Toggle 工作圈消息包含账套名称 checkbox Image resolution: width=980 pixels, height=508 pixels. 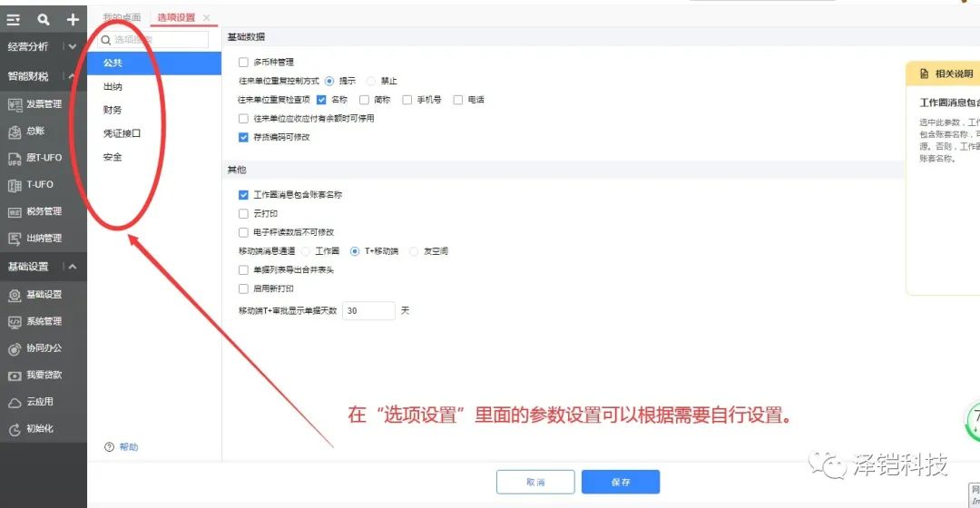(x=244, y=195)
